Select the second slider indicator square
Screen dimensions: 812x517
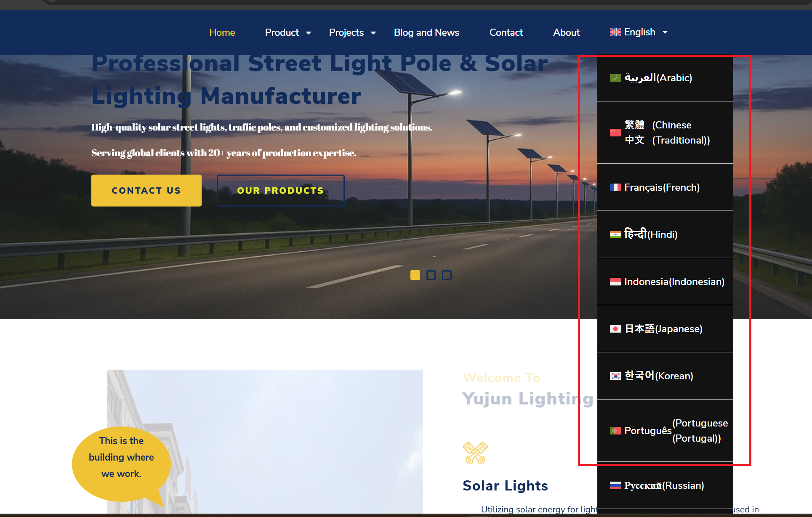point(431,275)
